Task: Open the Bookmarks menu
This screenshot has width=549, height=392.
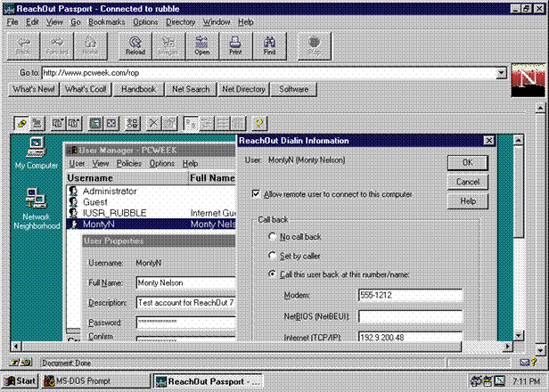Action: pos(107,22)
